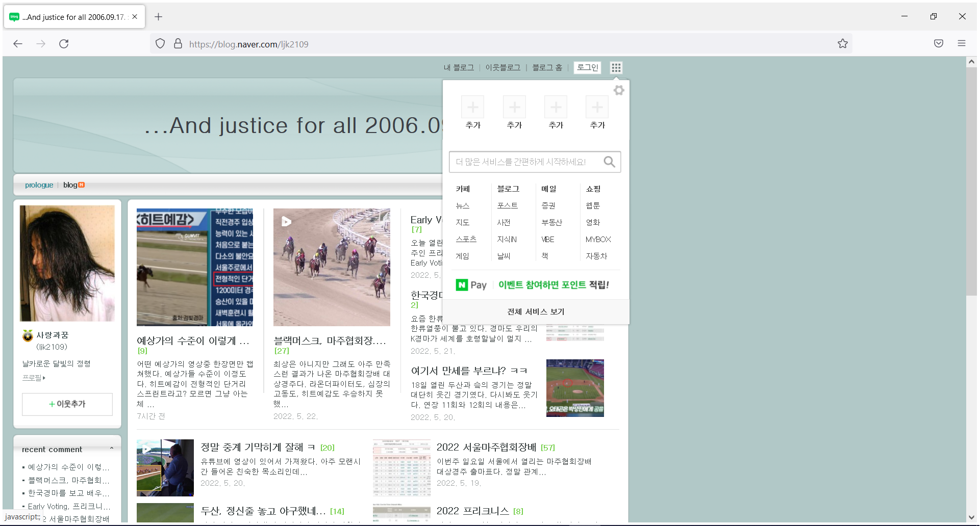Bookmark this page via the star icon
The width and height of the screenshot is (980, 526).
pos(842,43)
